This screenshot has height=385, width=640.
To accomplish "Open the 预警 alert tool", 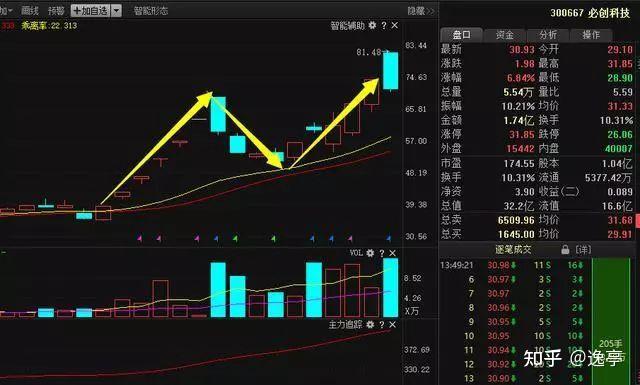I will [56, 11].
